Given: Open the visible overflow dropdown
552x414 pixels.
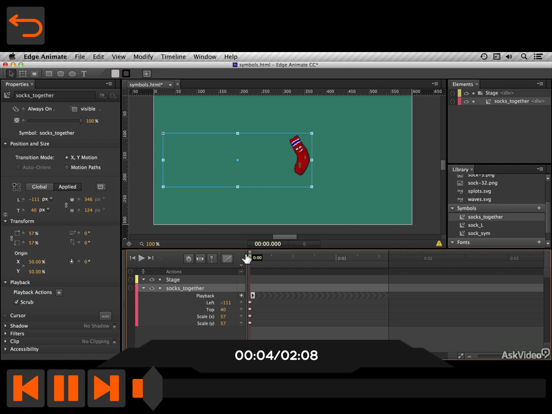Looking at the screenshot, I should [x=90, y=109].
